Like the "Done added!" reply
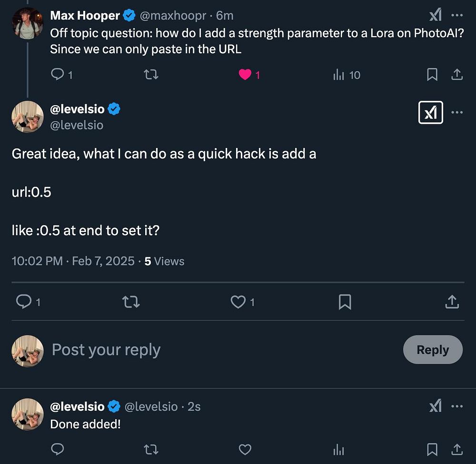This screenshot has height=464, width=476. (x=245, y=449)
